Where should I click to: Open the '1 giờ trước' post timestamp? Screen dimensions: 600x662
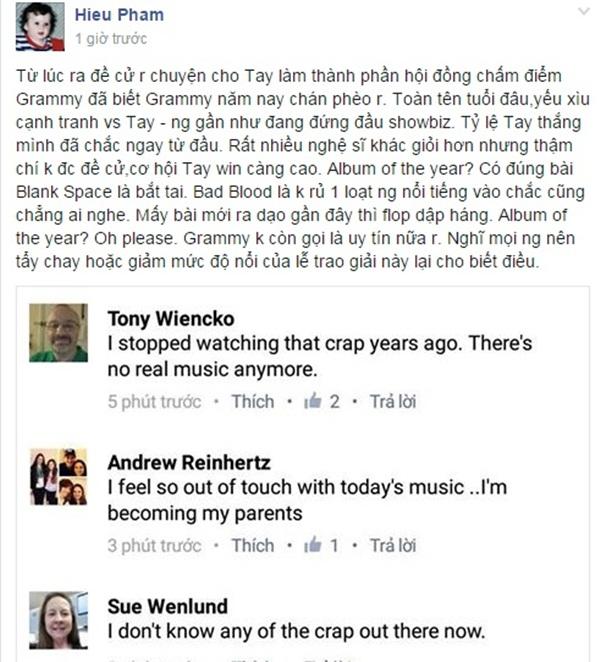click(x=110, y=39)
